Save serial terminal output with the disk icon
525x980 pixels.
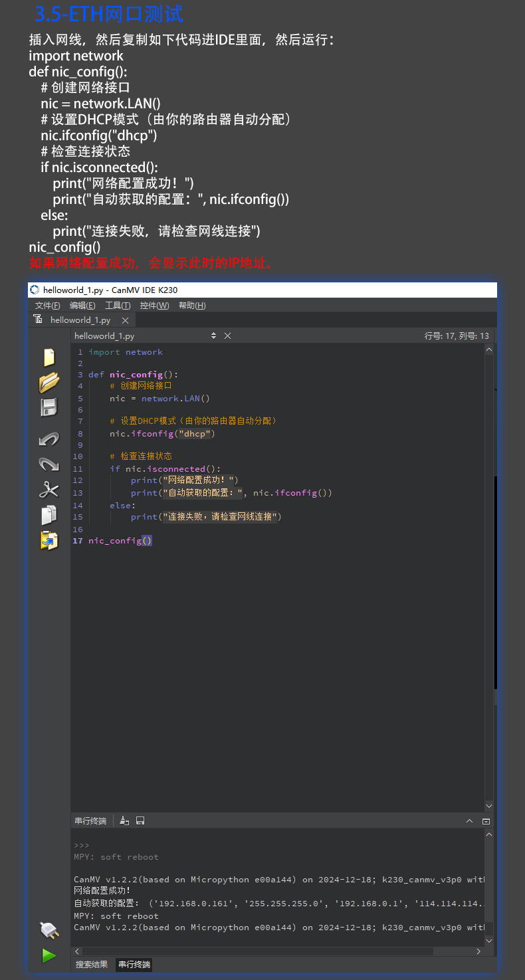(140, 821)
